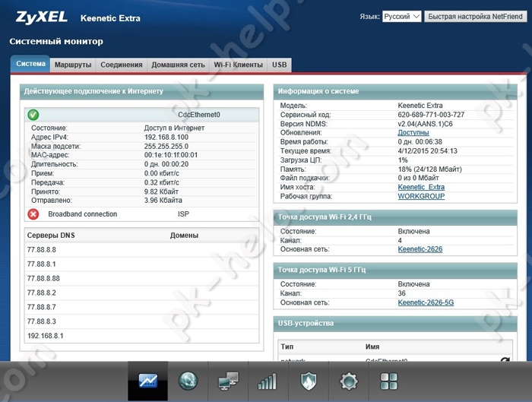The width and height of the screenshot is (532, 402).
Task: Click the Тип column header in USB devices
Action: [287, 347]
